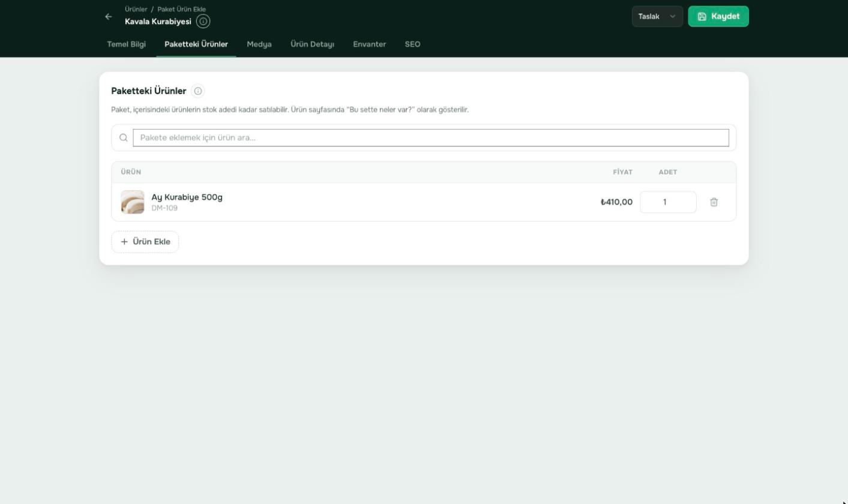Screen dimensions: 848x504
Task: Click the search magnifier icon
Action: [x=123, y=138]
